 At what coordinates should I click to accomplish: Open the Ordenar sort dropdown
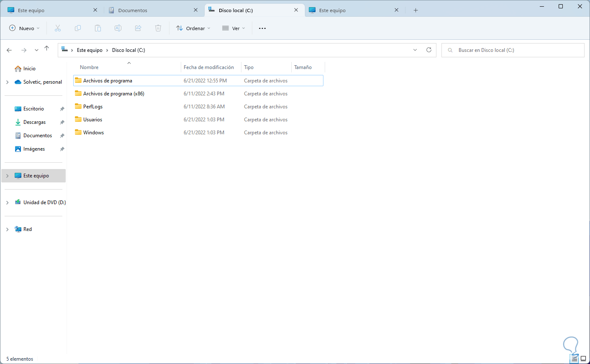(193, 28)
